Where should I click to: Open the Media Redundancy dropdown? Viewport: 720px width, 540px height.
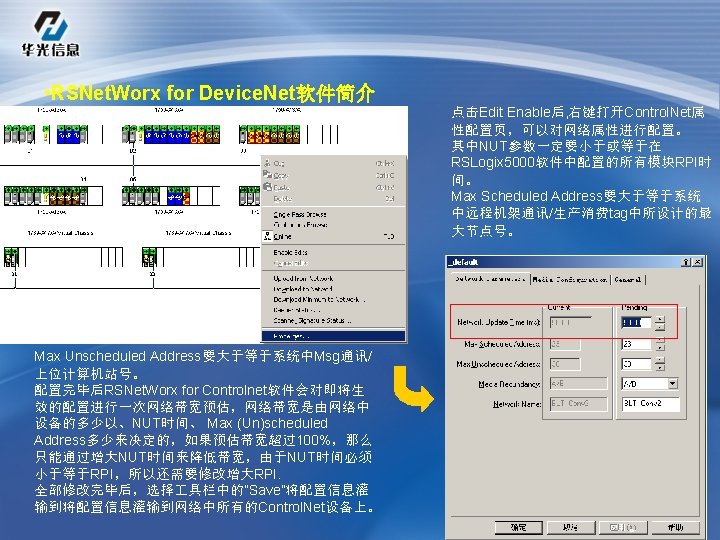(x=673, y=383)
